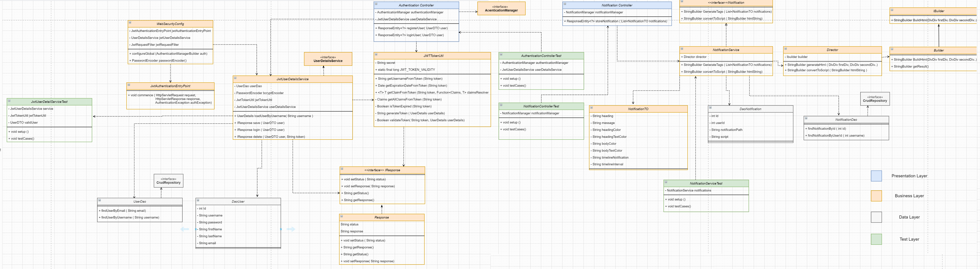
Task: Collapse the DaoUser class container
Action: pyautogui.click(x=198, y=200)
